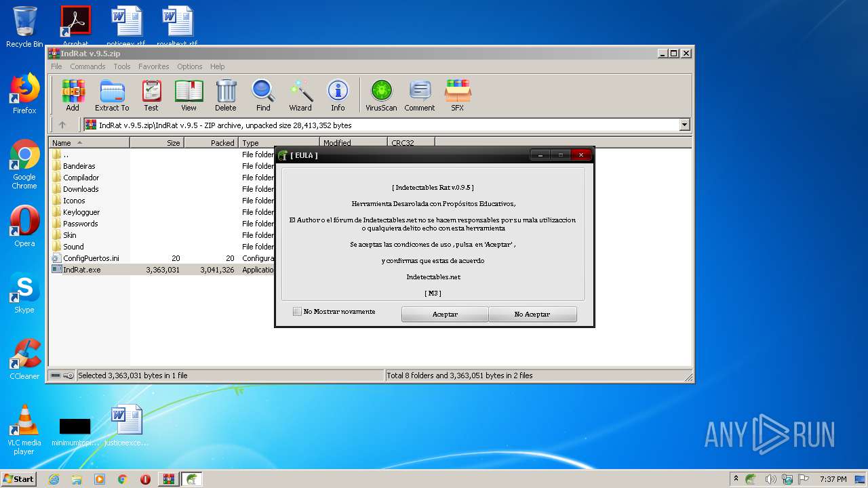
Task: Open VLC media player desktop icon
Action: pos(24,430)
